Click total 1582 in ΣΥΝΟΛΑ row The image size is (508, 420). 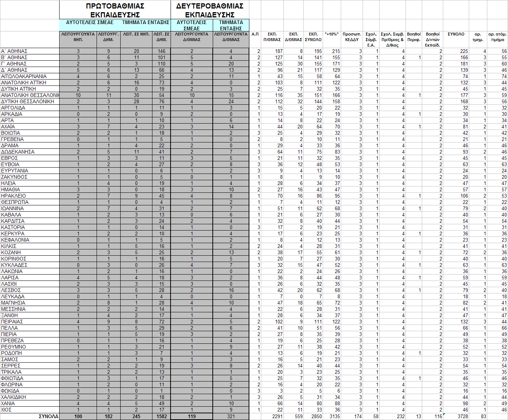click(161, 416)
